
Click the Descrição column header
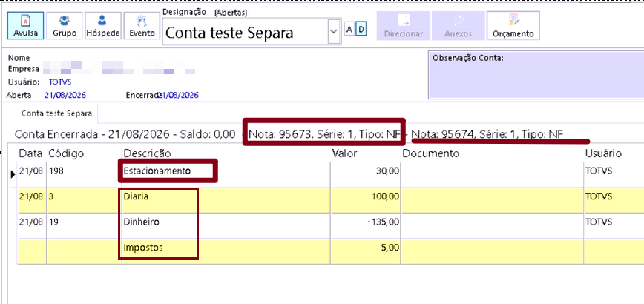[147, 153]
